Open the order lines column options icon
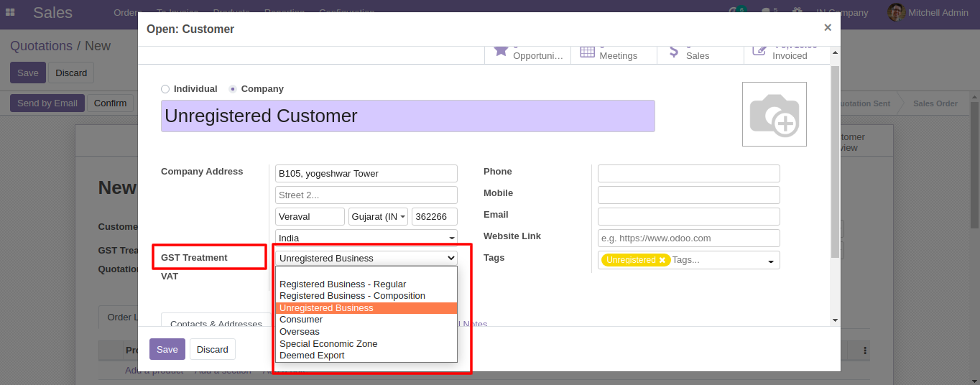980x385 pixels. (865, 351)
